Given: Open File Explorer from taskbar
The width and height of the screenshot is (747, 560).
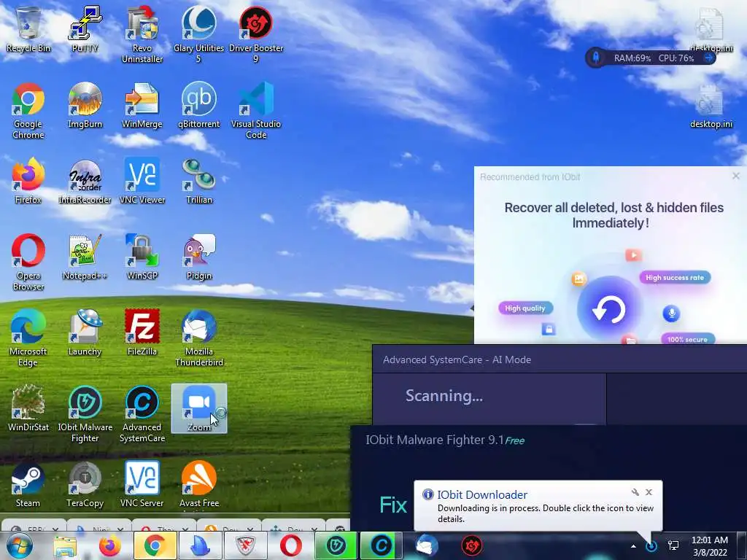Looking at the screenshot, I should click(65, 545).
